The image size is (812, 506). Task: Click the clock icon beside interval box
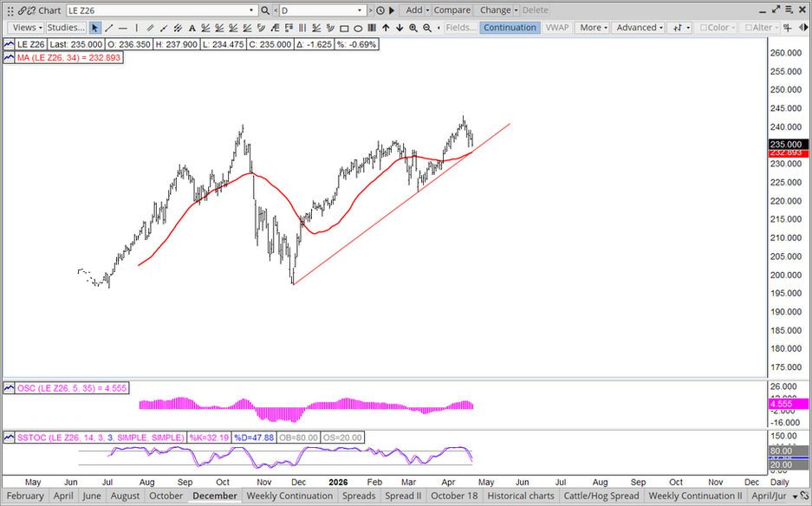coord(380,10)
